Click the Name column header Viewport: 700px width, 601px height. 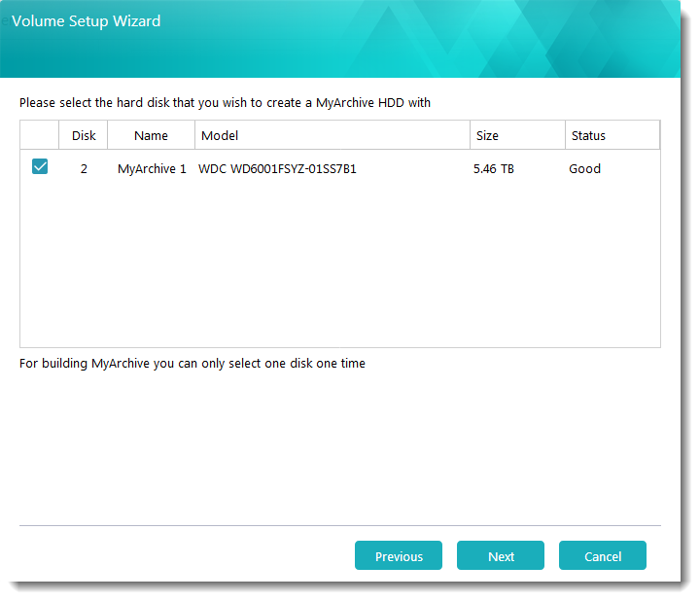point(151,135)
